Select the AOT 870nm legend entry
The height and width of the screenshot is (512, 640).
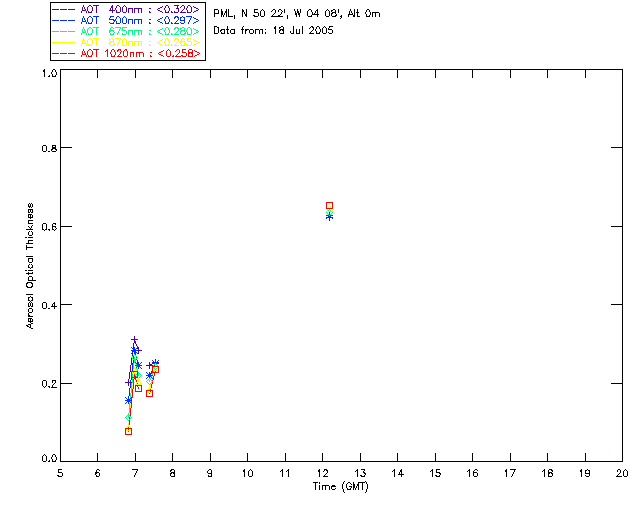click(127, 42)
